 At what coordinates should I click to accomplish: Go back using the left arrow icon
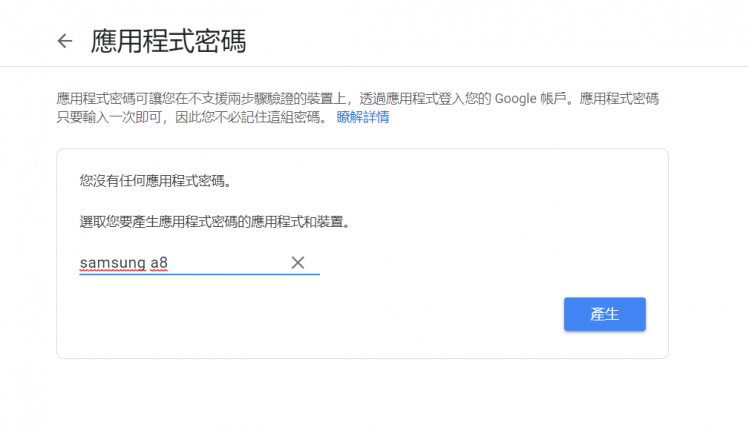pos(64,41)
